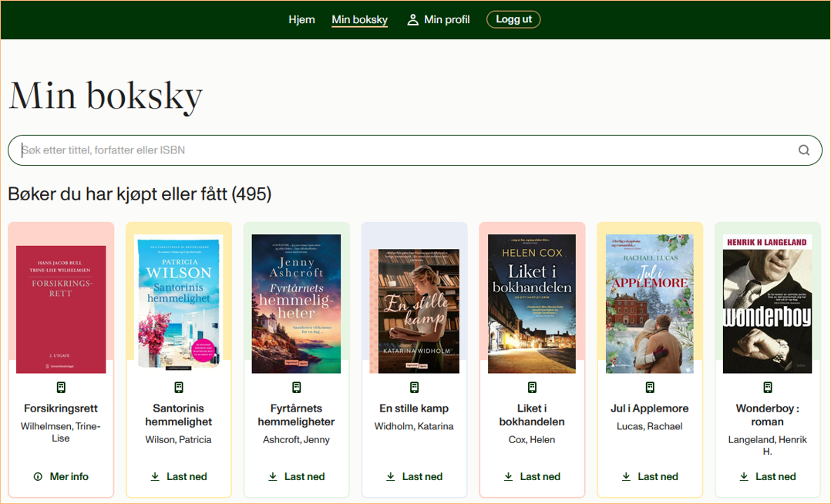Open Mer info for Forsikringsrett

point(61,476)
